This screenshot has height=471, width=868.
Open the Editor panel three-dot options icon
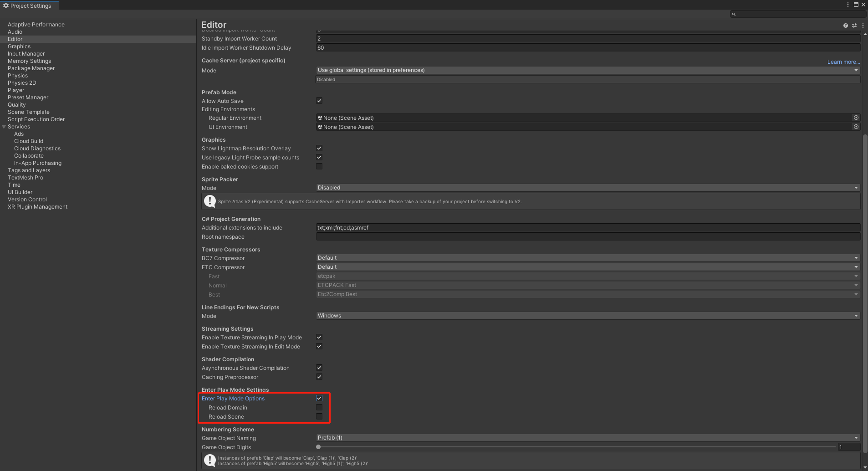863,26
